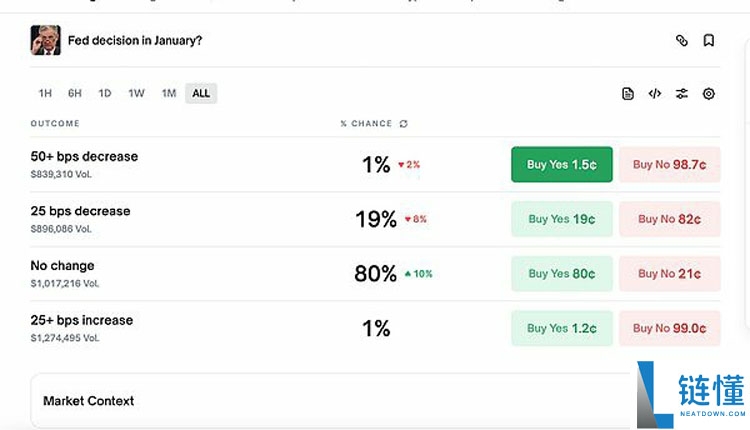Switch to the 1W time range
750x430 pixels.
tap(136, 94)
